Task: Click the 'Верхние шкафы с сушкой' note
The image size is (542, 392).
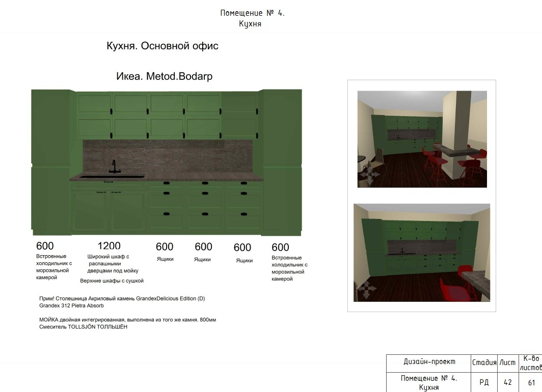Action: point(112,281)
